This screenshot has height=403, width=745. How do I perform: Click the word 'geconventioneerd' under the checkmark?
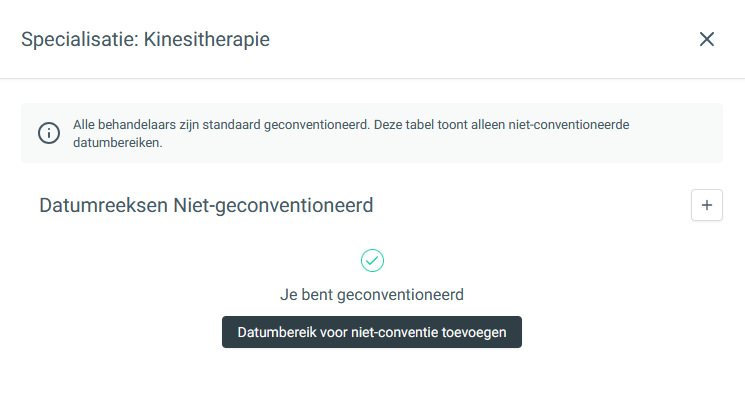point(401,294)
